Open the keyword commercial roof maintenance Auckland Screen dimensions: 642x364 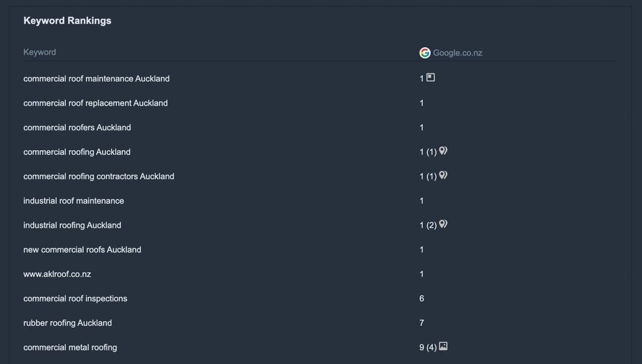[96, 78]
